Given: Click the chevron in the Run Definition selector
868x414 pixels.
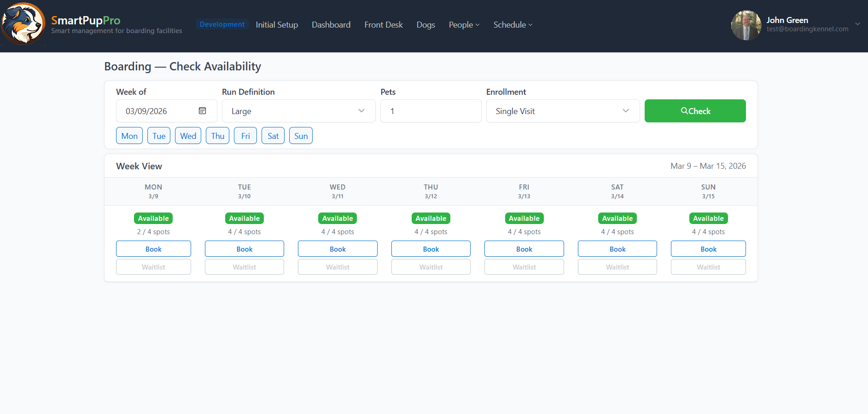Looking at the screenshot, I should [361, 111].
